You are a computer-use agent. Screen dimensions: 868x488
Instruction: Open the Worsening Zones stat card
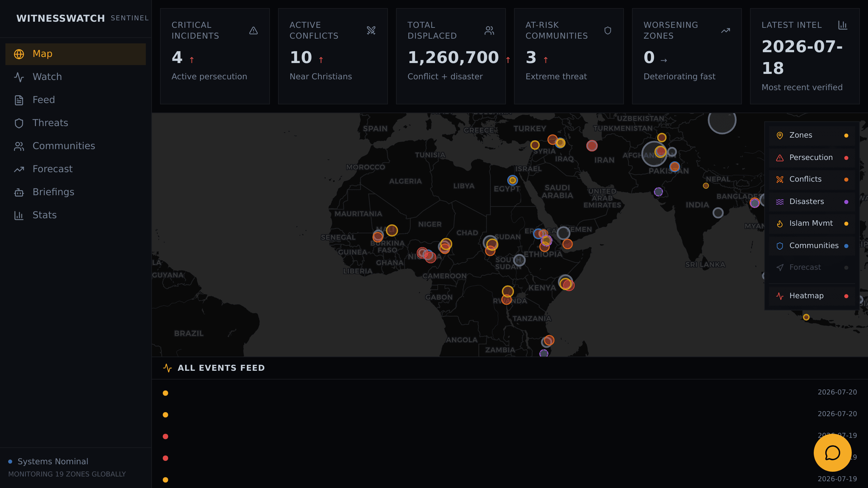[687, 56]
